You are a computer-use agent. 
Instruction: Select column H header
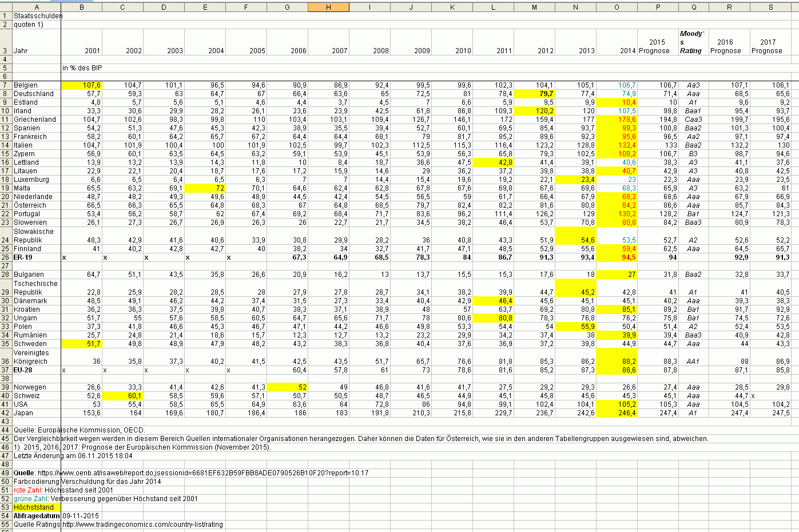[x=328, y=7]
